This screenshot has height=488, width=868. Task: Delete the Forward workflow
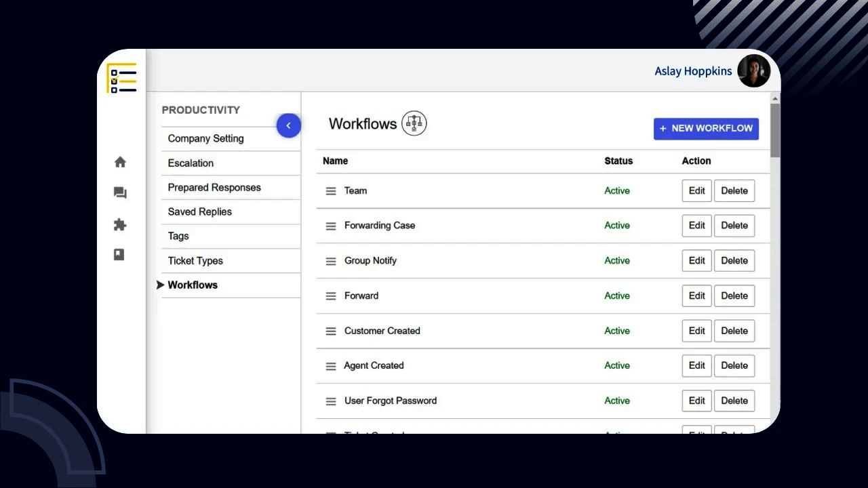click(734, 296)
